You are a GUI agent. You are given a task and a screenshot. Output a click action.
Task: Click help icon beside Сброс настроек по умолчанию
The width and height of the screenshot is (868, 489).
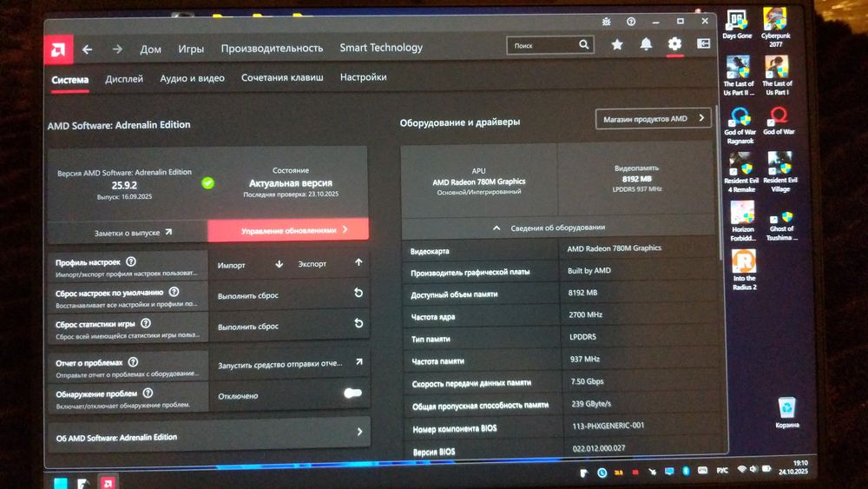click(x=174, y=291)
